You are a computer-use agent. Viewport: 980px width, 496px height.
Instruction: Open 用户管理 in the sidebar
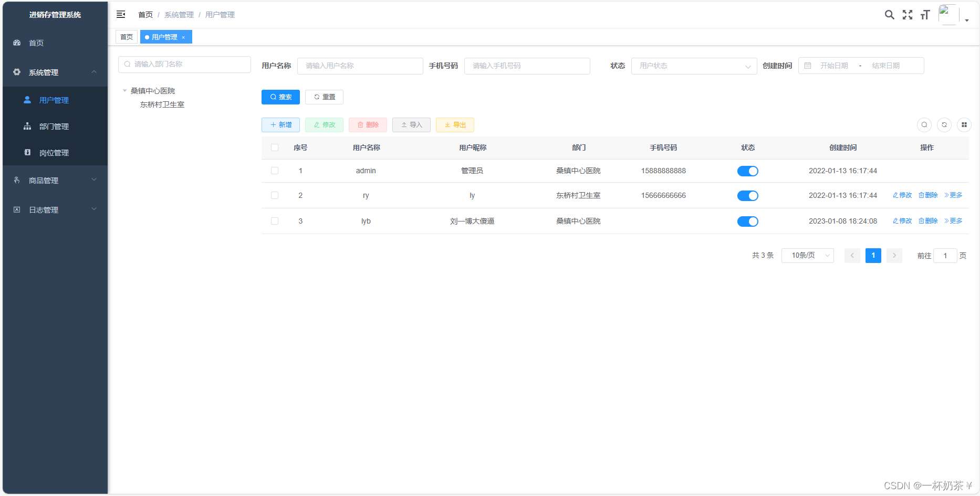pyautogui.click(x=55, y=100)
